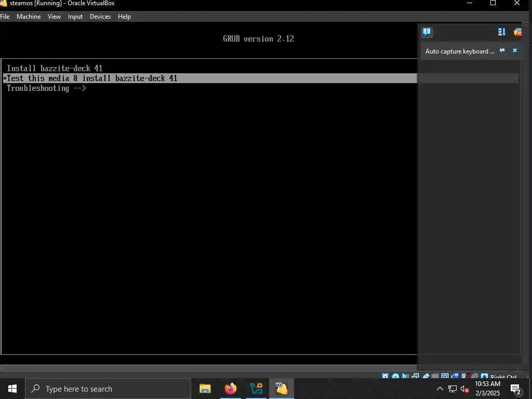The height and width of the screenshot is (399, 532).
Task: Switch to VirtualBox Manager taskbar icon
Action: (x=256, y=389)
